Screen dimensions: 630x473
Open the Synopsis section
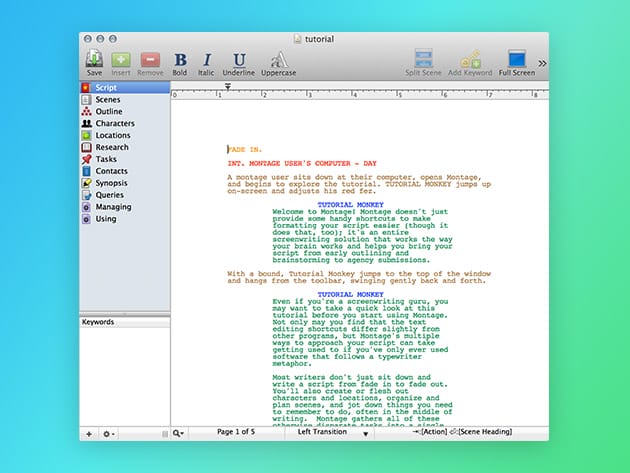tap(125, 183)
